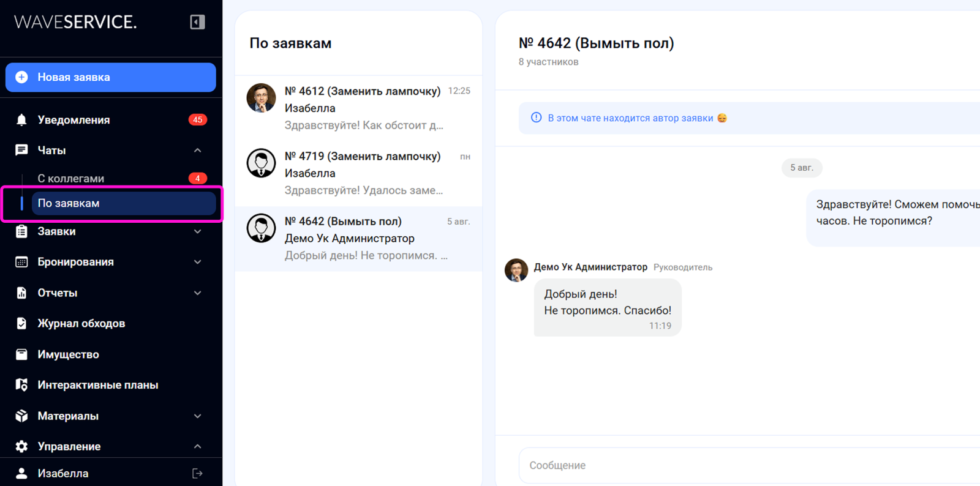Create a new request with Новая заявка
Viewport: 980px width, 486px height.
[x=111, y=77]
